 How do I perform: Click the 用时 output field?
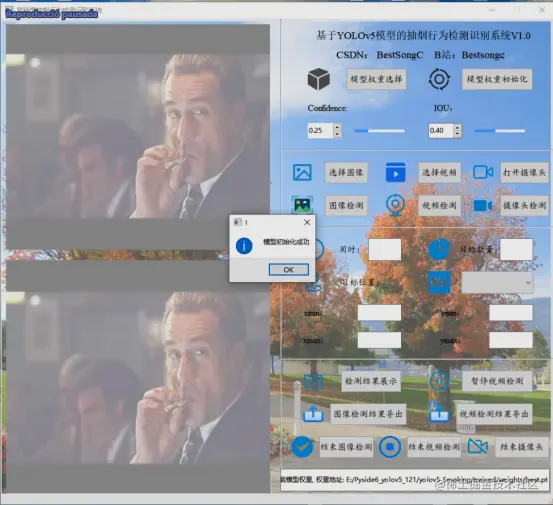[384, 249]
